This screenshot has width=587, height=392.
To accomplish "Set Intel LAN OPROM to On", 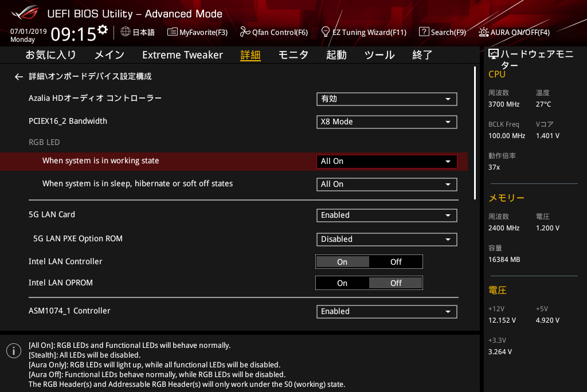I will coord(342,283).
